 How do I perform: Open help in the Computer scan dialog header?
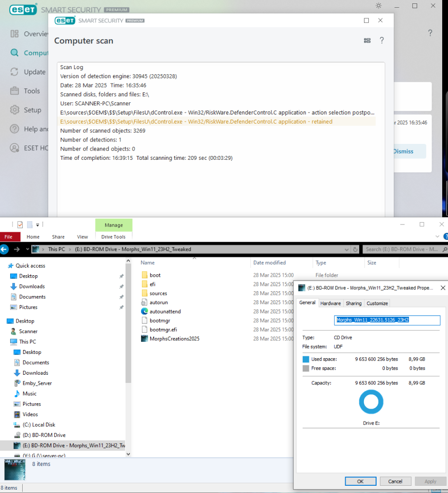(x=382, y=40)
